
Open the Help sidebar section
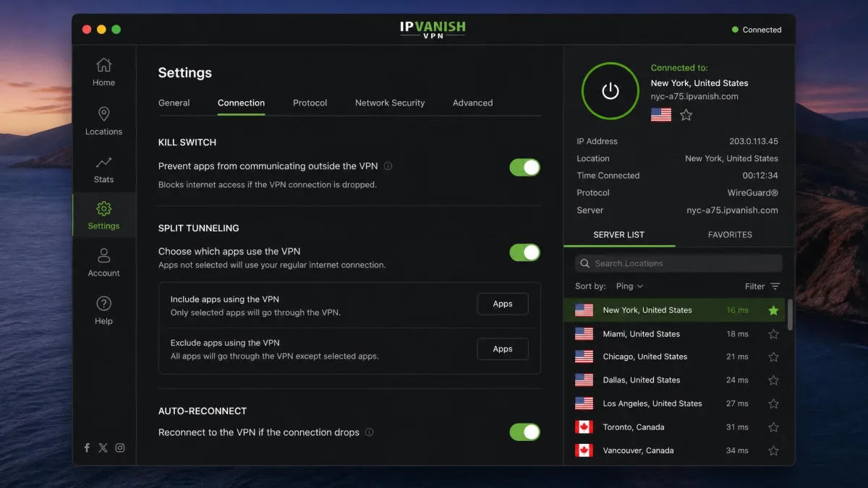click(x=103, y=311)
